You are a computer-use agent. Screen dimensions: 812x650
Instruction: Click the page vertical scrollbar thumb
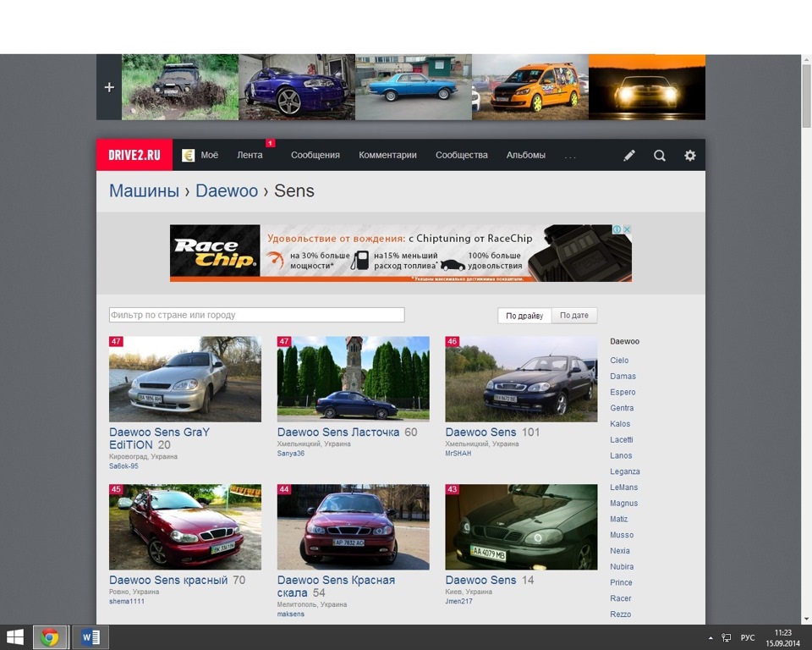[x=807, y=96]
